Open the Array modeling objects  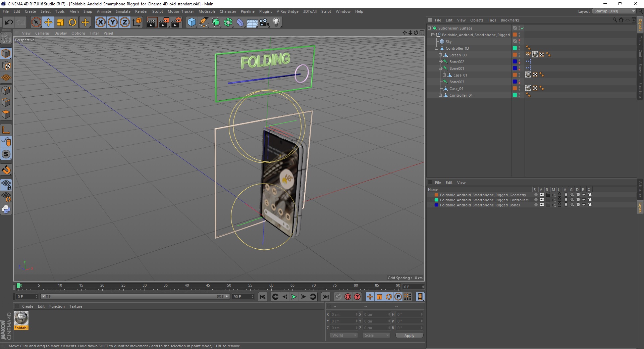point(228,22)
